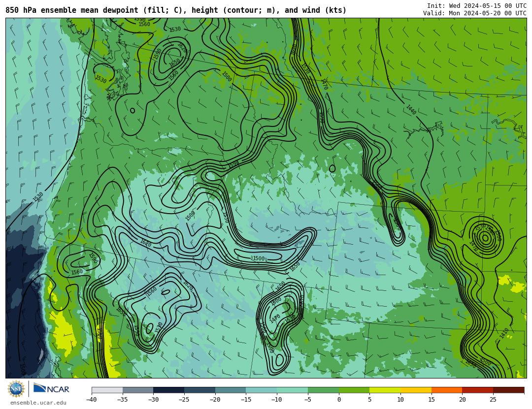Screen dimensions: 532x409
Task: Pick the light teal -15 to -10 colorbar segment
Action: [x=262, y=390]
